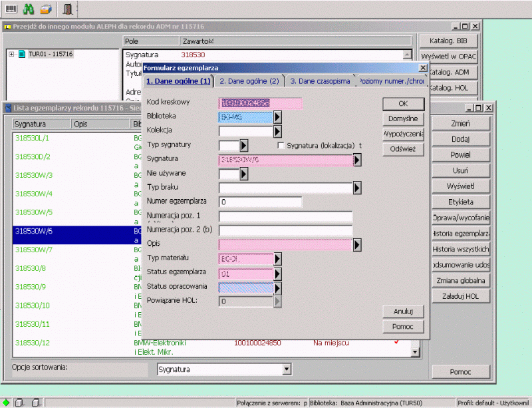The width and height of the screenshot is (532, 408).
Task: Open the Typ braku dropdown arrow
Action: pos(357,188)
